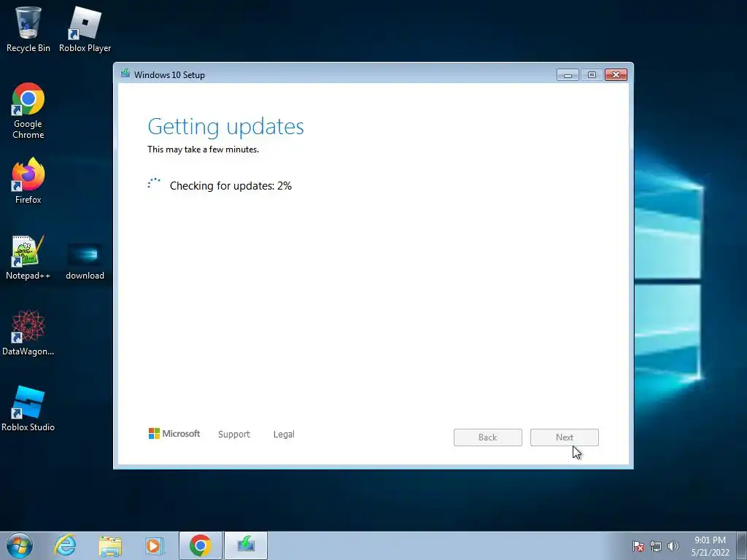Select the Firefox desktop shortcut
This screenshot has height=560, width=747.
tap(28, 181)
